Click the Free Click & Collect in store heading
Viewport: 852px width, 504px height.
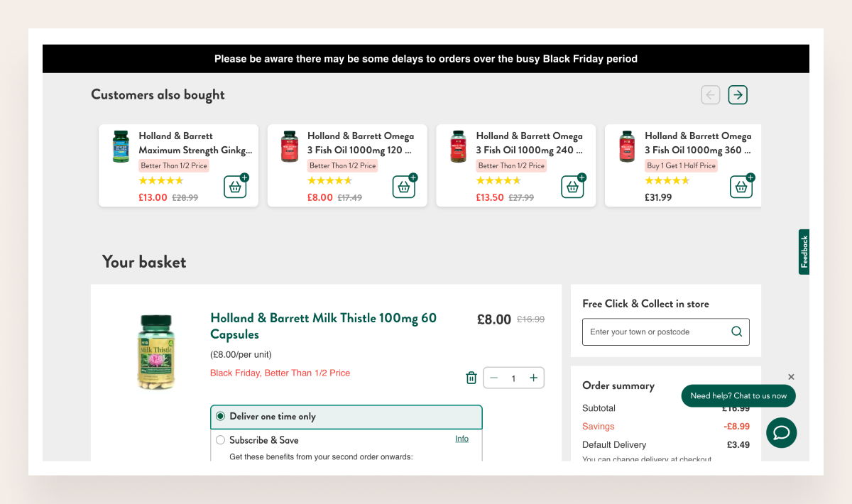[x=645, y=304]
